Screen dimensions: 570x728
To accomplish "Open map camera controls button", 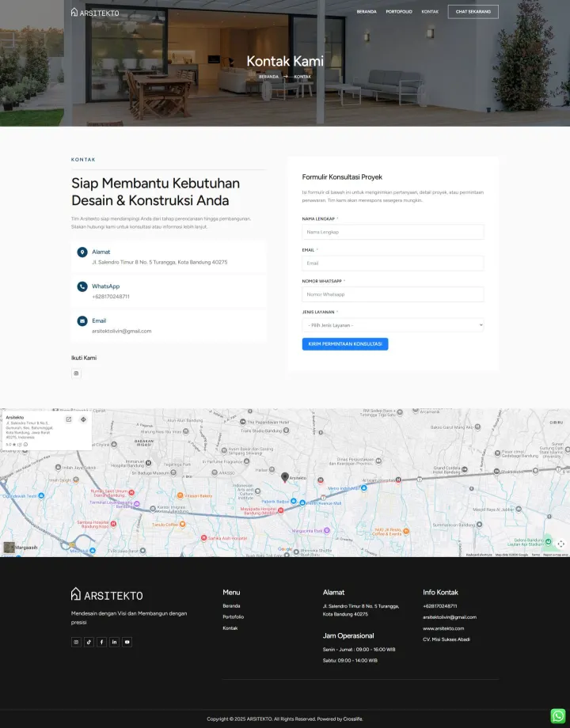I will [560, 544].
